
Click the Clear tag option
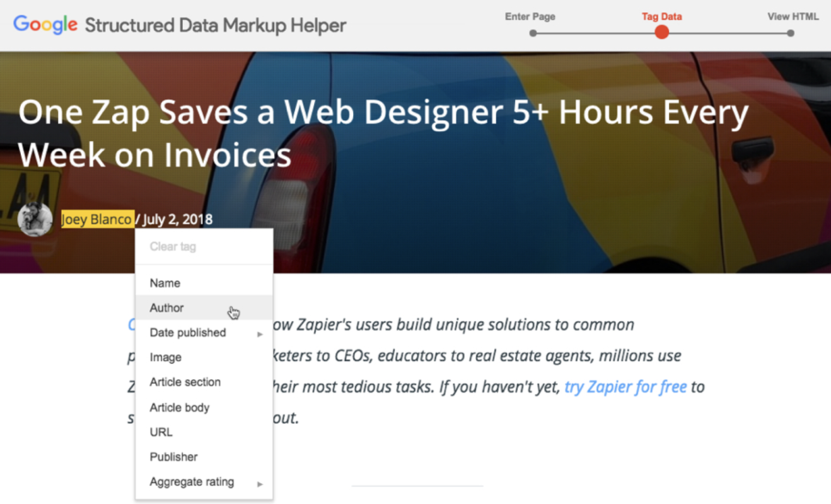pyautogui.click(x=173, y=247)
